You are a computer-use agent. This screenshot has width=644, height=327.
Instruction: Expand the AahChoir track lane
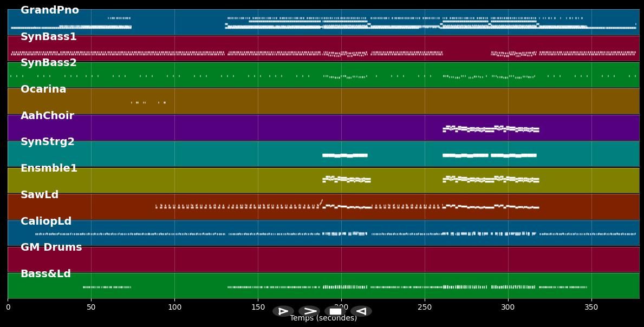pyautogui.click(x=48, y=115)
